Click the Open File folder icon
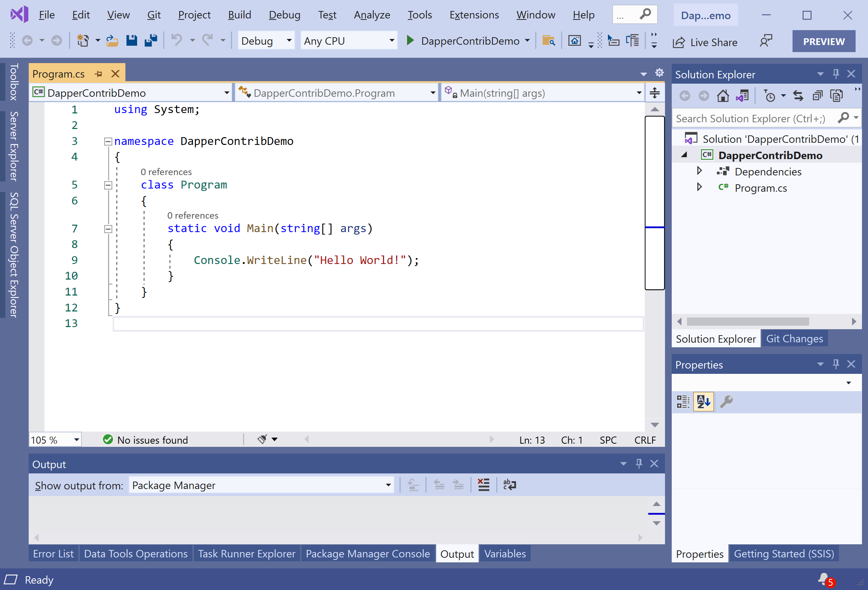The height and width of the screenshot is (590, 868). (x=112, y=40)
